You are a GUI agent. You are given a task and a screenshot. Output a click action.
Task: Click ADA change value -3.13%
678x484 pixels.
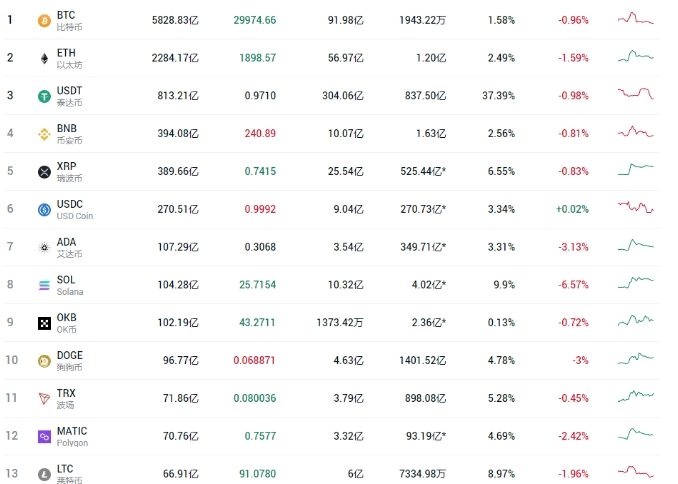[573, 247]
